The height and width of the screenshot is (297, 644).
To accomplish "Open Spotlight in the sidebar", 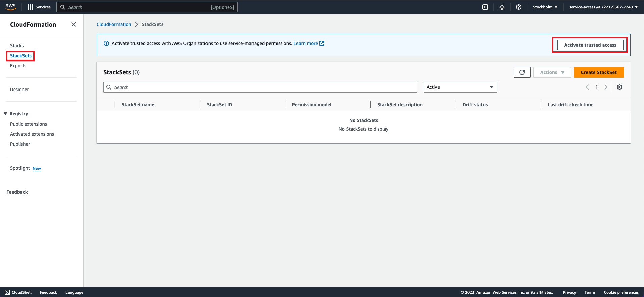I will tap(20, 168).
